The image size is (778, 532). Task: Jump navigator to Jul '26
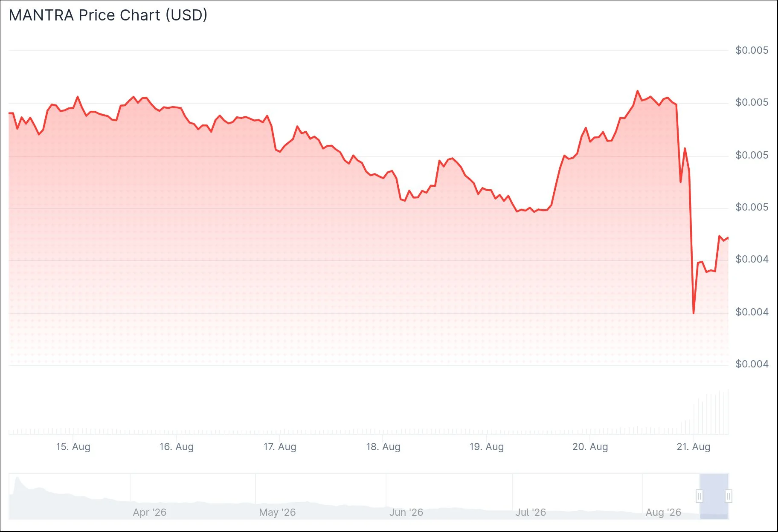531,512
